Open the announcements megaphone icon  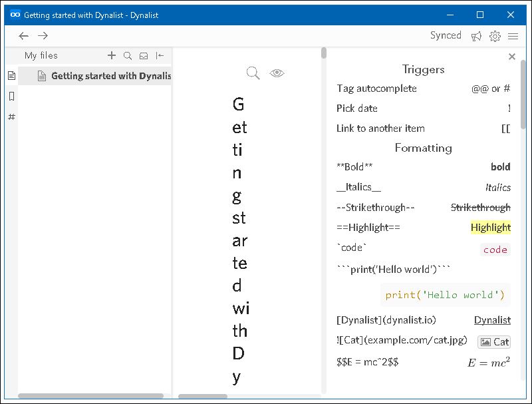coord(476,36)
